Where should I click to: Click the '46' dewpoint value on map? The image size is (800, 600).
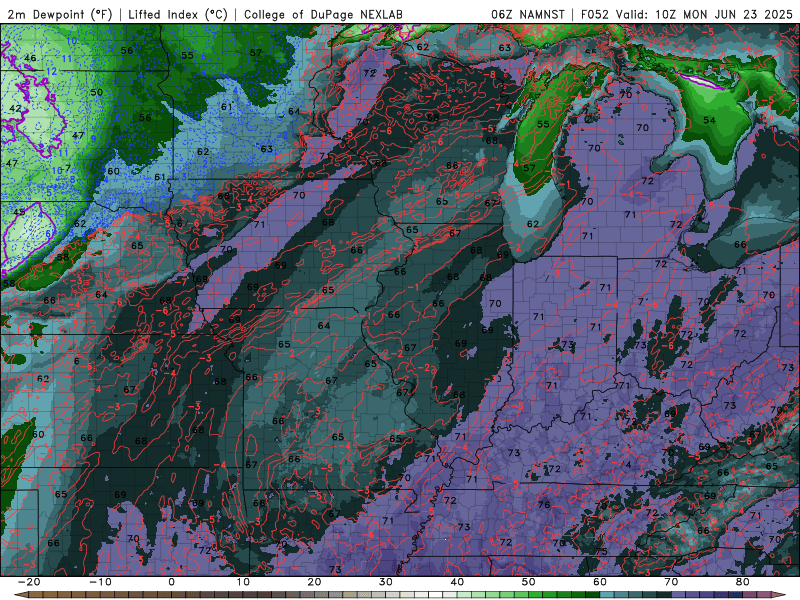coord(30,58)
